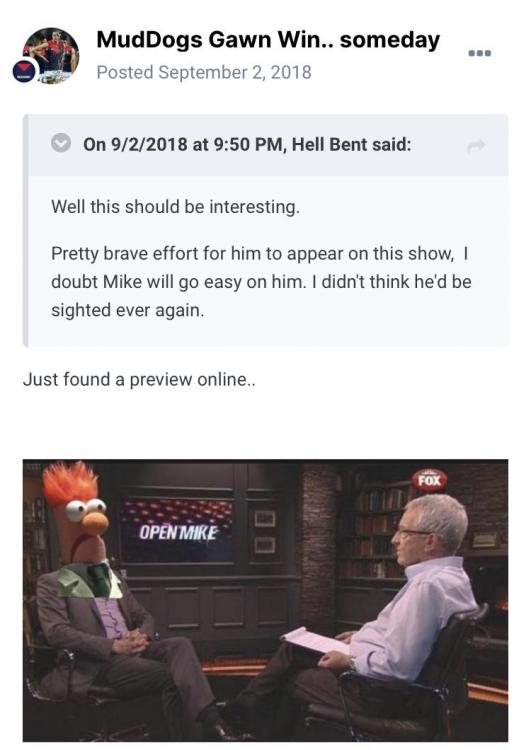Click the "Well this should be interesting." line
The width and height of the screenshot is (531, 750).
click(x=176, y=207)
